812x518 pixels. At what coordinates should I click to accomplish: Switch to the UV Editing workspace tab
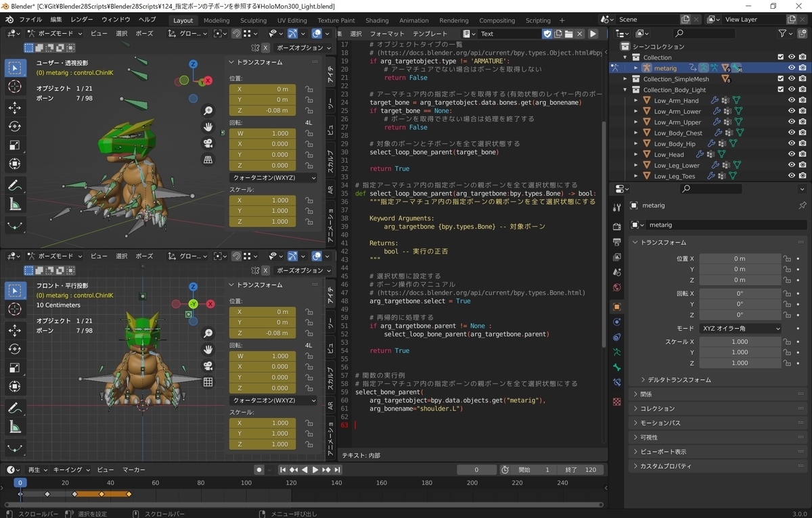point(292,20)
